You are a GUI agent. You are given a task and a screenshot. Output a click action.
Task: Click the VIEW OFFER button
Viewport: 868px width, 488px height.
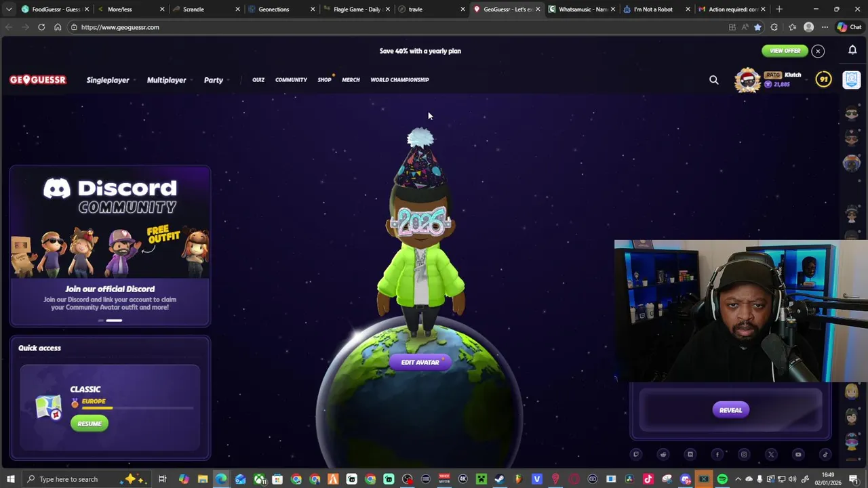pyautogui.click(x=785, y=51)
